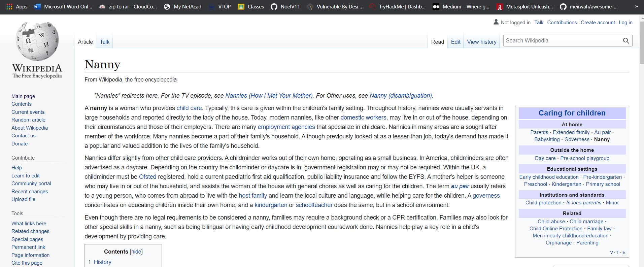
Task: Open Special pages link
Action: 27,239
